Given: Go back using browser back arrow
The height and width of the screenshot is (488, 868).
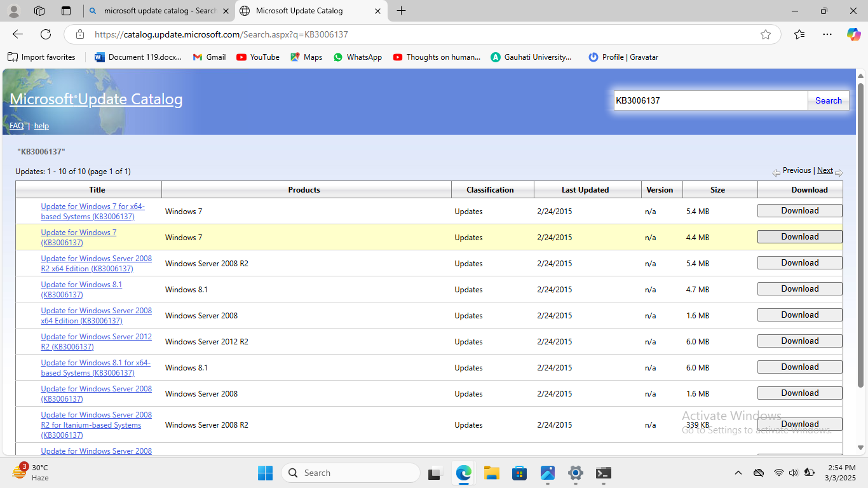Looking at the screenshot, I should pos(18,34).
